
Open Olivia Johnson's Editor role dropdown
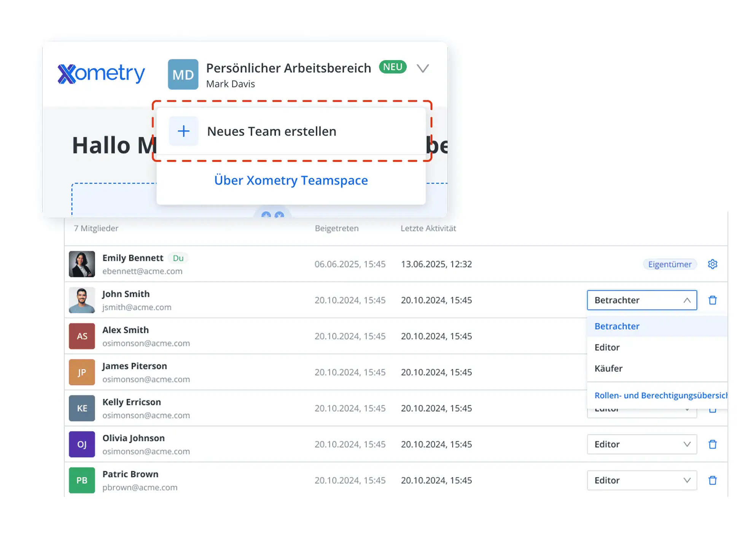pos(642,444)
